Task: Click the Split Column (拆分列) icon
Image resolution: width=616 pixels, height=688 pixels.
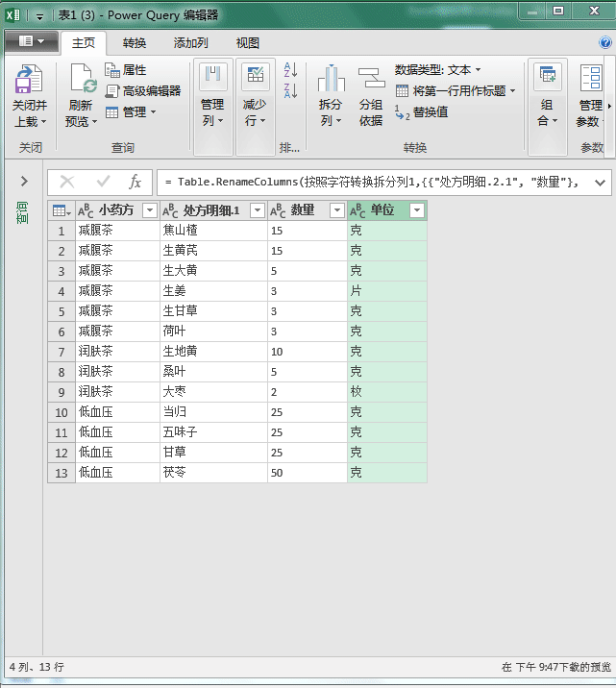Action: [332, 78]
